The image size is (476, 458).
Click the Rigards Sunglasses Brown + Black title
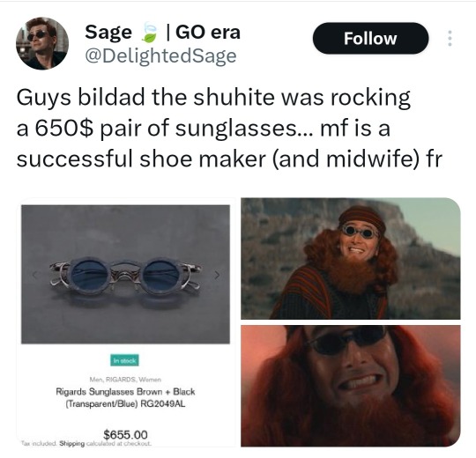[125, 397]
